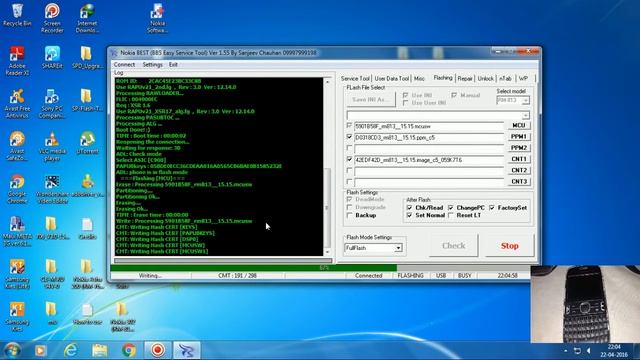Switch to the Misc tab
Image resolution: width=640 pixels, height=360 pixels.
point(419,78)
